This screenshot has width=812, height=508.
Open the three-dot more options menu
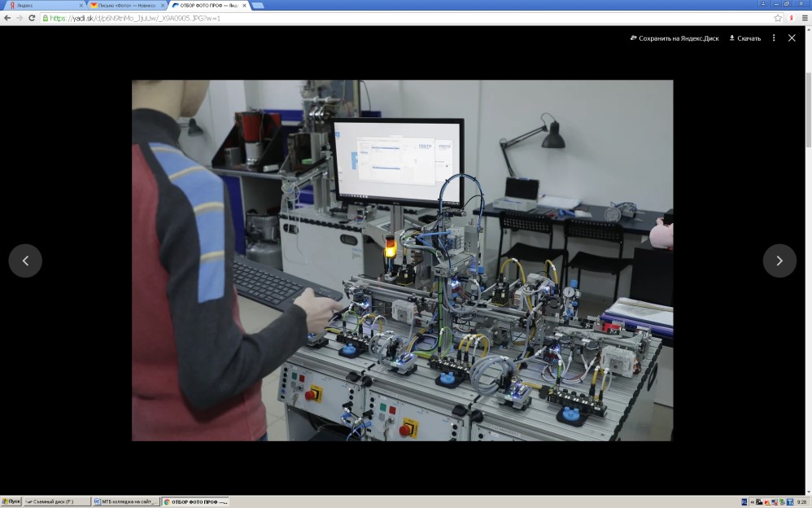point(774,38)
